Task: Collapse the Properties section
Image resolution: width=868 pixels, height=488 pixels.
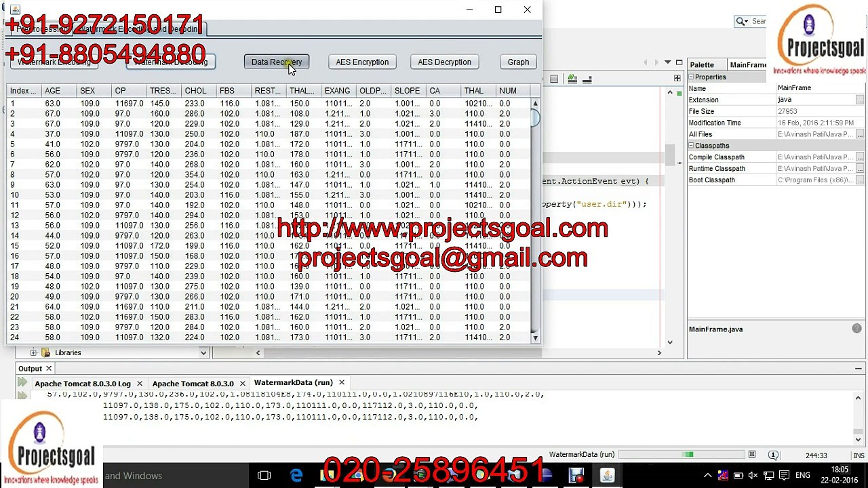Action: coord(692,77)
